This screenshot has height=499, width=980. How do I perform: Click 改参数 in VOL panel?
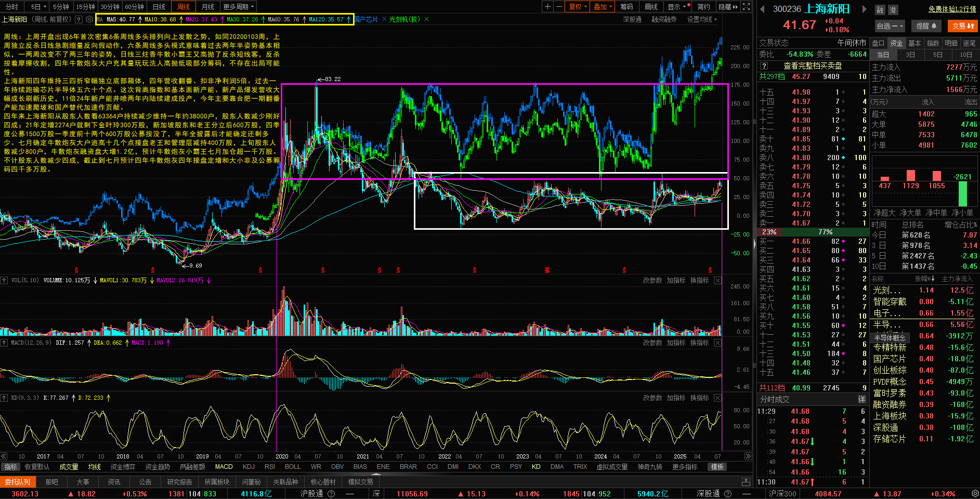click(x=652, y=280)
